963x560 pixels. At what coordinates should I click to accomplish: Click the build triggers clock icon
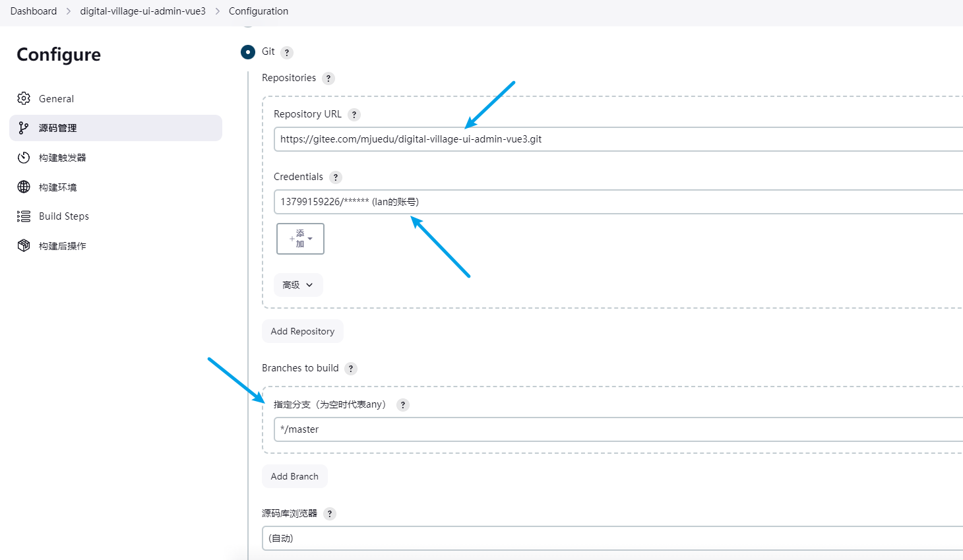pyautogui.click(x=24, y=158)
